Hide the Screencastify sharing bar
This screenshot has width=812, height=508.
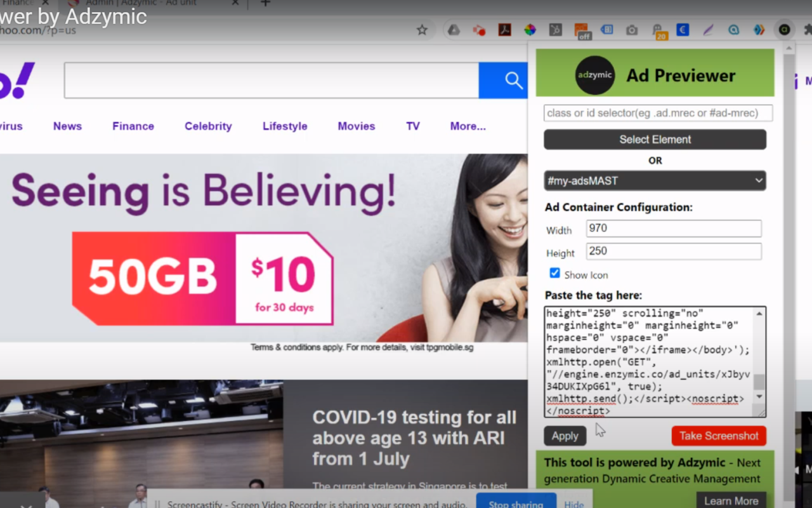[574, 504]
